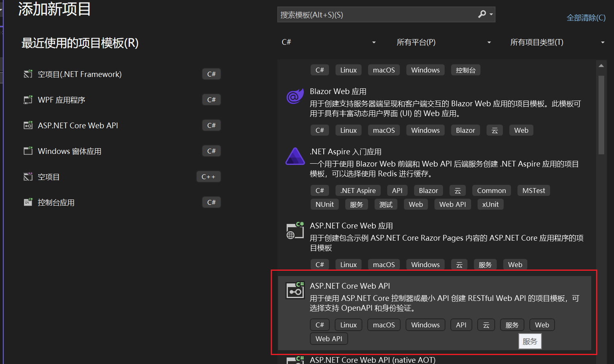Click the Windows tag under Blazor Web 应用
This screenshot has width=614, height=364.
[x=425, y=130]
